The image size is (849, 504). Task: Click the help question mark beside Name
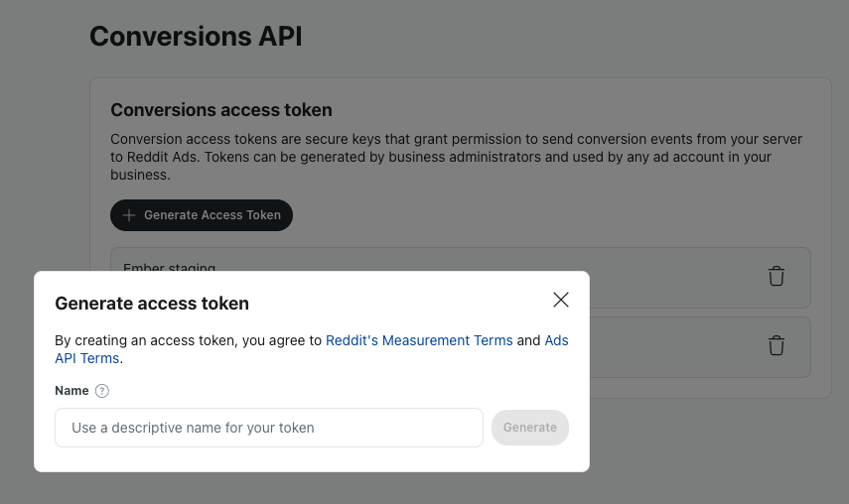pyautogui.click(x=102, y=391)
